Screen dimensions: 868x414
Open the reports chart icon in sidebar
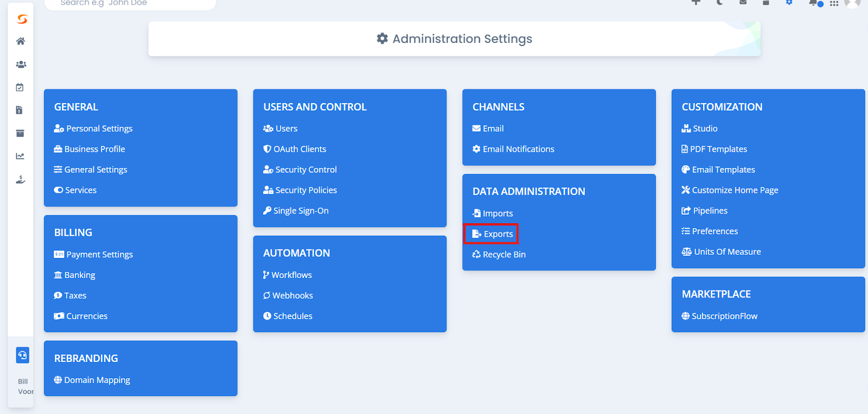click(x=20, y=156)
